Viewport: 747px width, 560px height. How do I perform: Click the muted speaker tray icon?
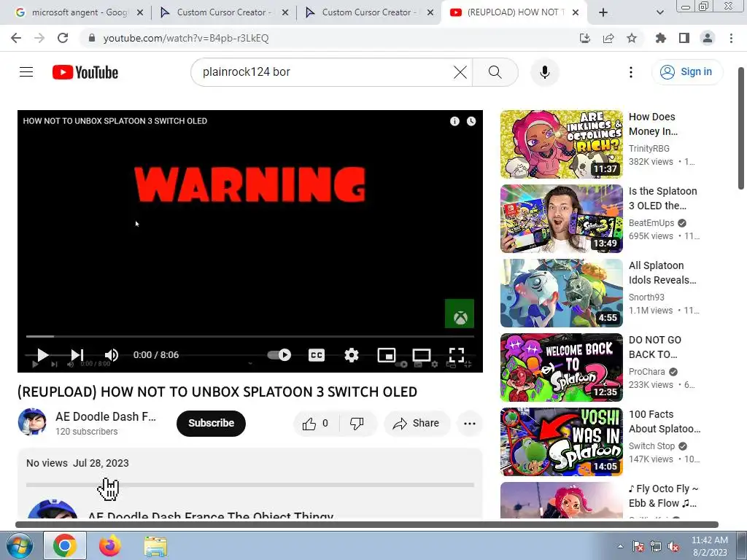point(673,547)
